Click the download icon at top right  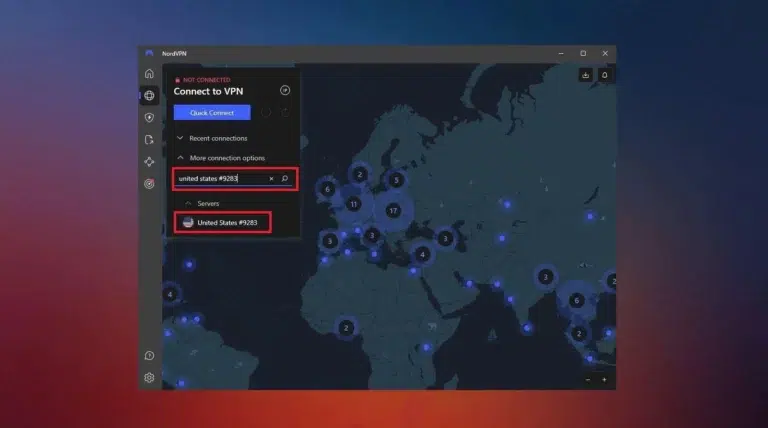(x=585, y=75)
